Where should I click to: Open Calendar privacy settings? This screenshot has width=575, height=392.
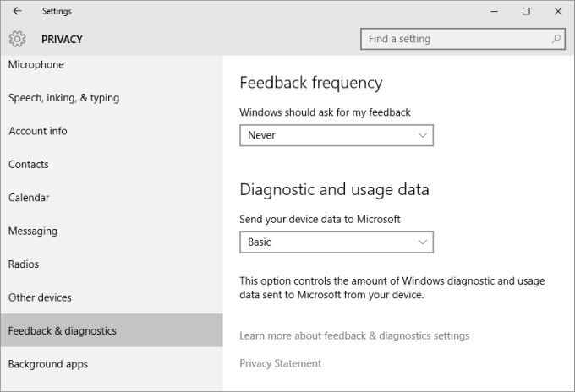112,198
